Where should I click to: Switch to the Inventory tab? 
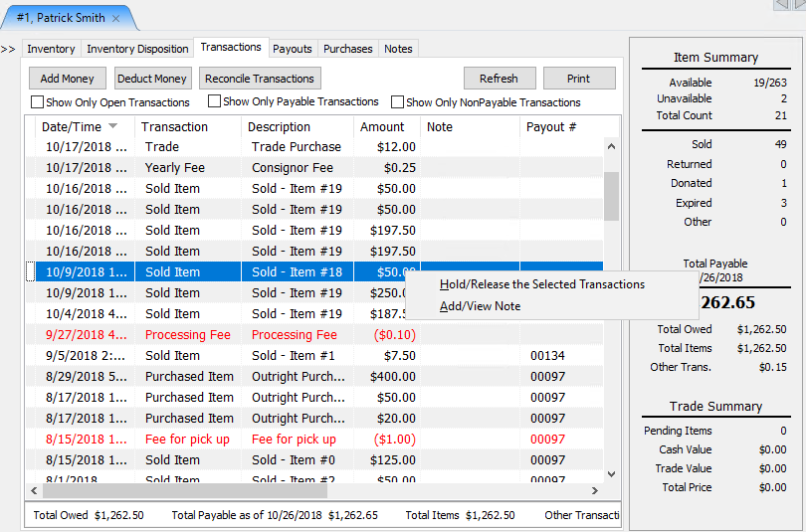[51, 49]
